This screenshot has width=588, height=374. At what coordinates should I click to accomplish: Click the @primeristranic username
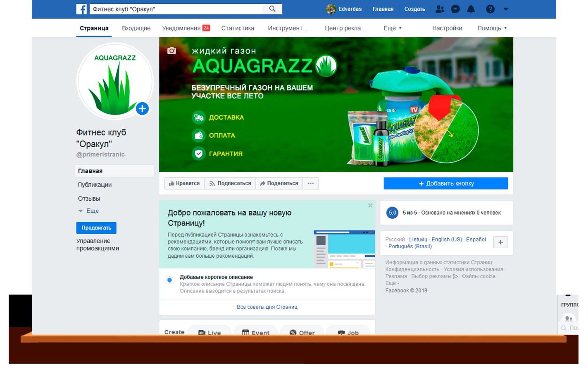tap(100, 154)
